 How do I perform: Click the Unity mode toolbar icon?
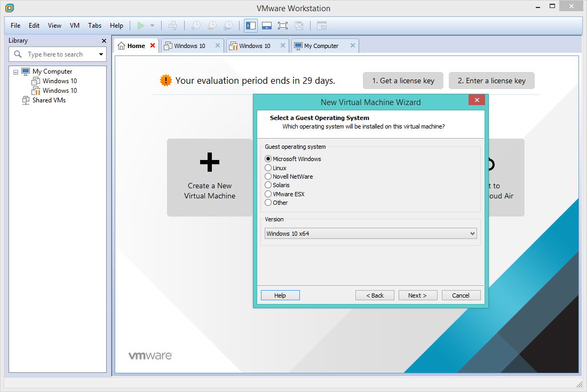[x=299, y=26]
